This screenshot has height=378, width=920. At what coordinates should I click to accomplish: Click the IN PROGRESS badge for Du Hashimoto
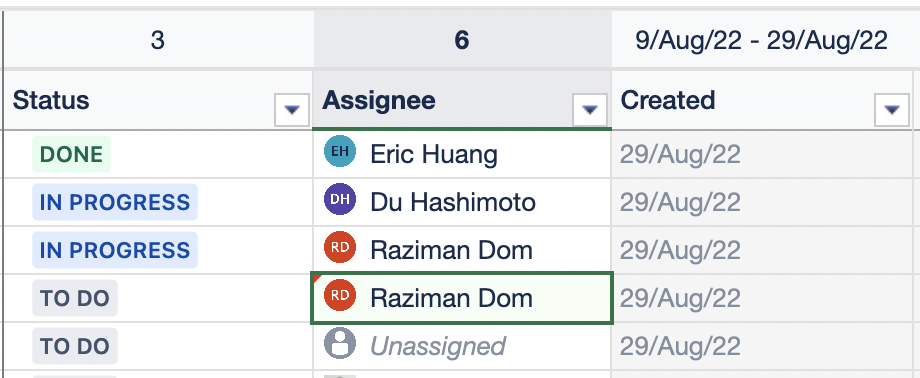[x=115, y=202]
